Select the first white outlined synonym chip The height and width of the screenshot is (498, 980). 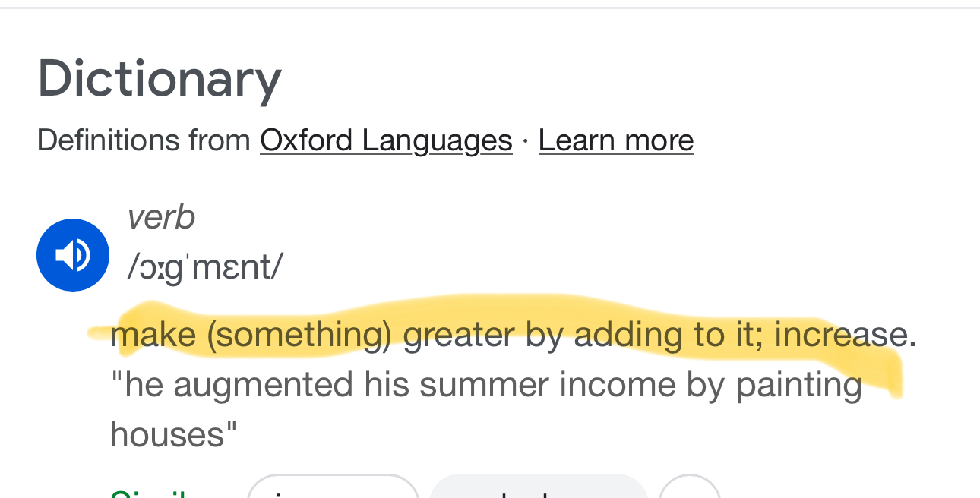coord(333,489)
